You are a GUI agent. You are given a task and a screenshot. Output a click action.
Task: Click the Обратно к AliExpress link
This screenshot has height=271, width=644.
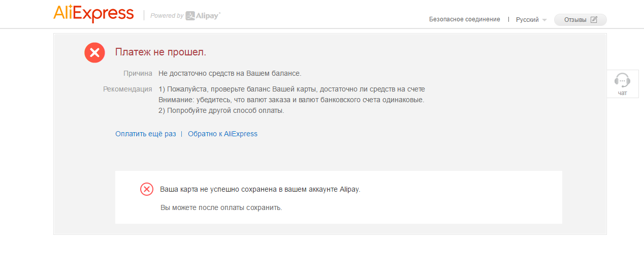tap(222, 134)
